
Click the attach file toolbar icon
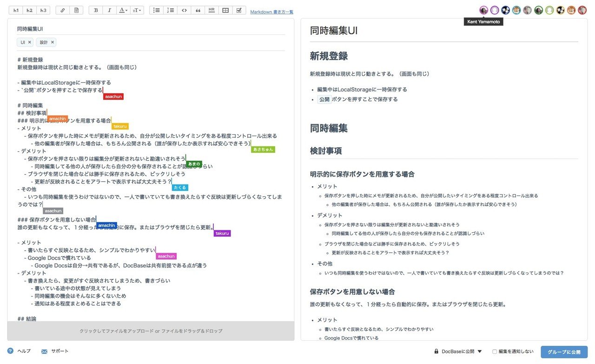(x=76, y=10)
